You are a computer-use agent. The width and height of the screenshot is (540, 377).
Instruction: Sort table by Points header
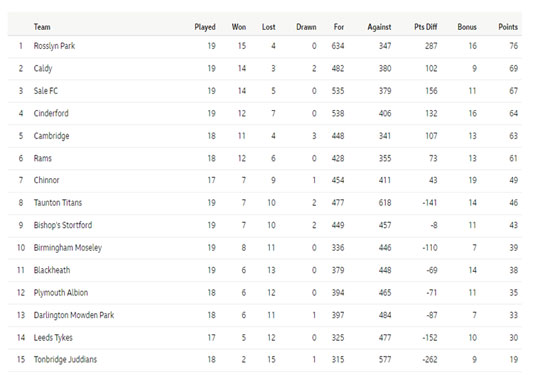pos(508,27)
